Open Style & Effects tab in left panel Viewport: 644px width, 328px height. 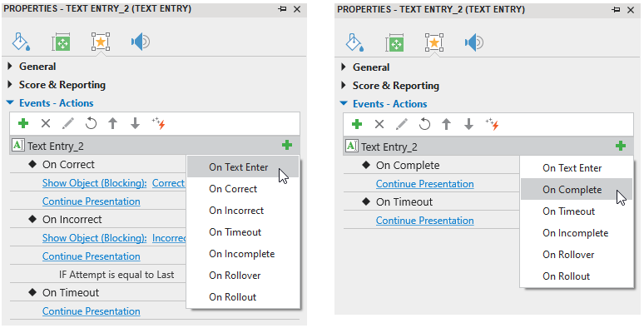21,42
